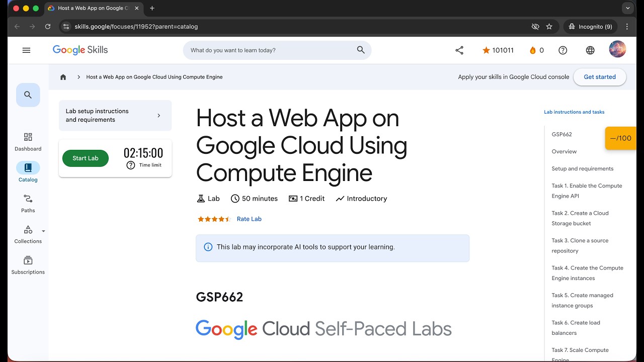The height and width of the screenshot is (362, 644).
Task: Click the score badge --/100
Action: [620, 138]
